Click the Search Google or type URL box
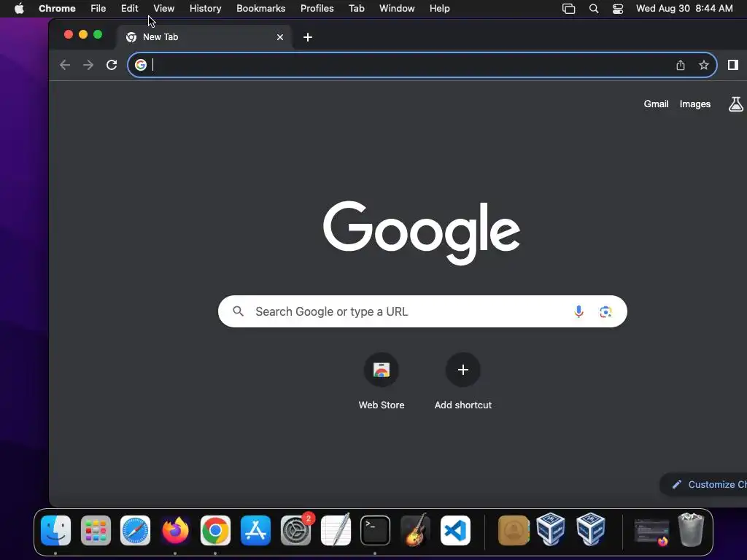Screen dimensions: 747x560 click(x=422, y=311)
